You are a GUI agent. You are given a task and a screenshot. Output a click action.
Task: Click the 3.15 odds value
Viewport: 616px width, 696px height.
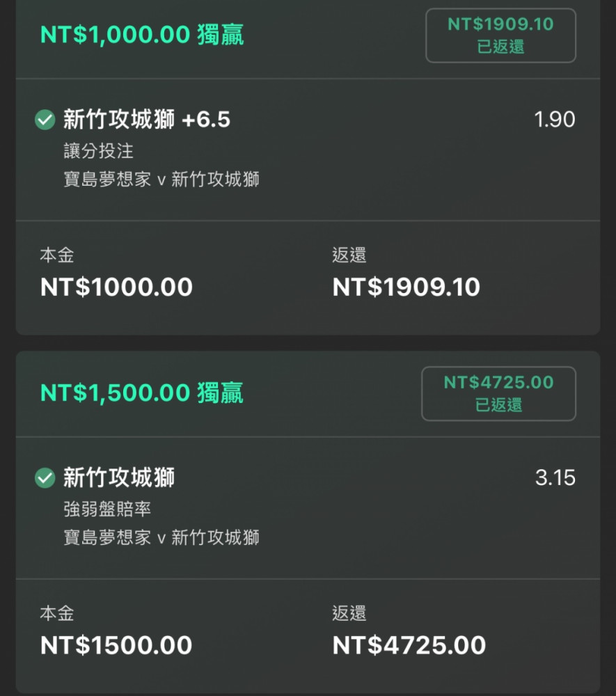555,477
